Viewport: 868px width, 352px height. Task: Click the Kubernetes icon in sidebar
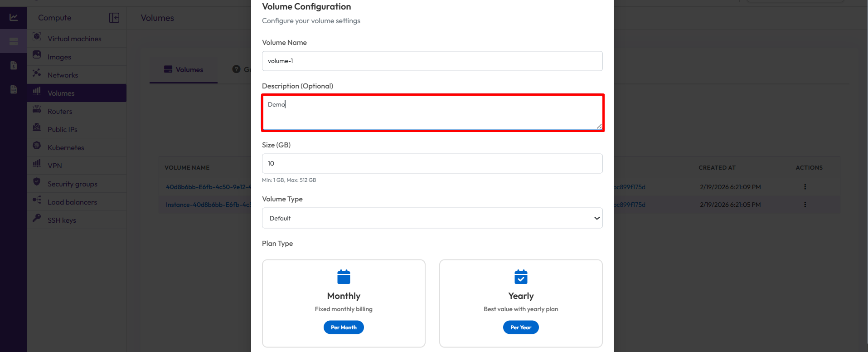37,146
